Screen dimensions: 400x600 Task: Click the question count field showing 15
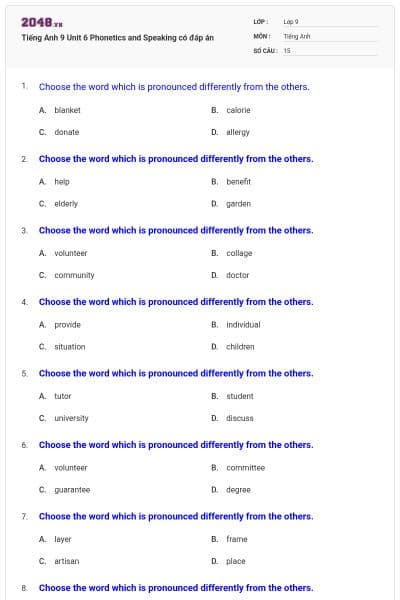pyautogui.click(x=329, y=51)
